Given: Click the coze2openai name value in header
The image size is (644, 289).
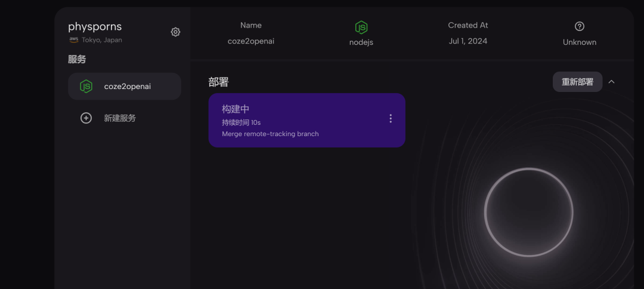Looking at the screenshot, I should pos(251,41).
